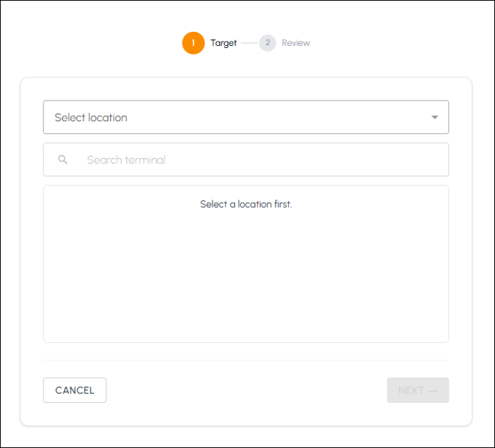This screenshot has height=448, width=495.
Task: Click the grey step 2 circle
Action: point(267,43)
